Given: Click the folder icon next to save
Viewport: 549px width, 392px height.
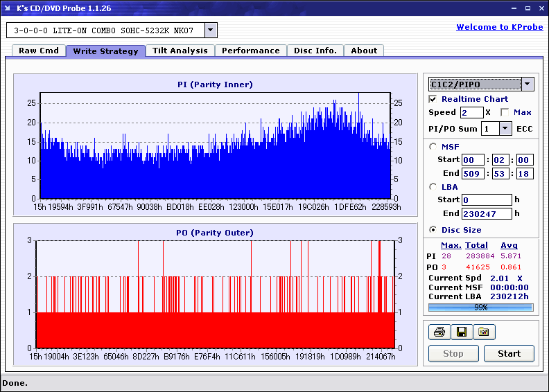Looking at the screenshot, I should click(484, 332).
